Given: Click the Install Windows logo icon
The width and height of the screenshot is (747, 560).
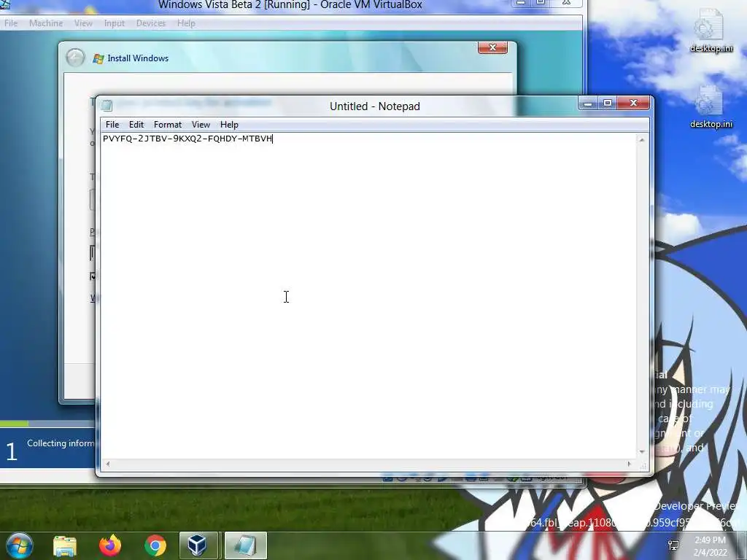Looking at the screenshot, I should 98,58.
